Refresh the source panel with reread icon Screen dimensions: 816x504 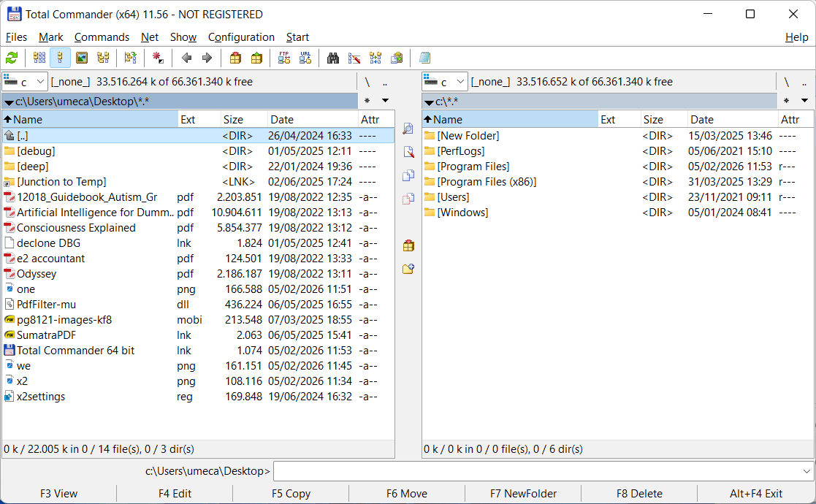12,58
